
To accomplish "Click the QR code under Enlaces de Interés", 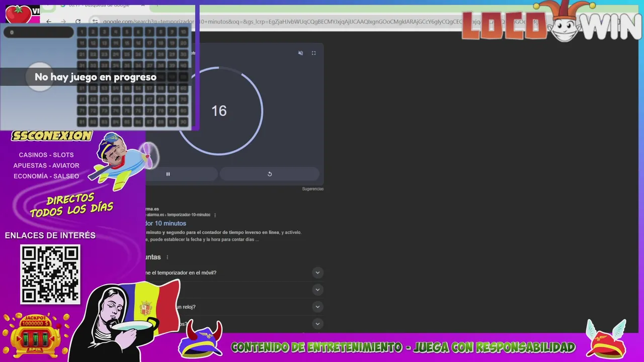I will tap(50, 274).
